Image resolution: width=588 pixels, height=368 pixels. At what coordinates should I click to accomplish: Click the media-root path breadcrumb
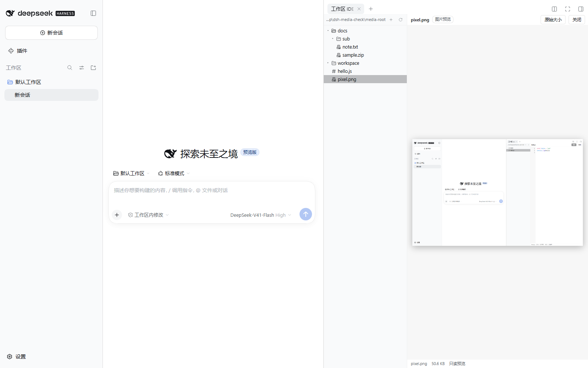356,20
